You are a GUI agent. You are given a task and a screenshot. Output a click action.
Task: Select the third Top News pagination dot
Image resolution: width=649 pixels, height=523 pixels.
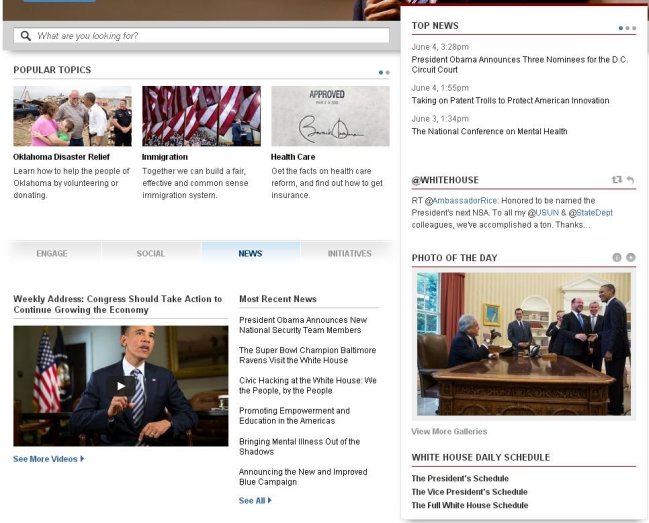click(634, 28)
